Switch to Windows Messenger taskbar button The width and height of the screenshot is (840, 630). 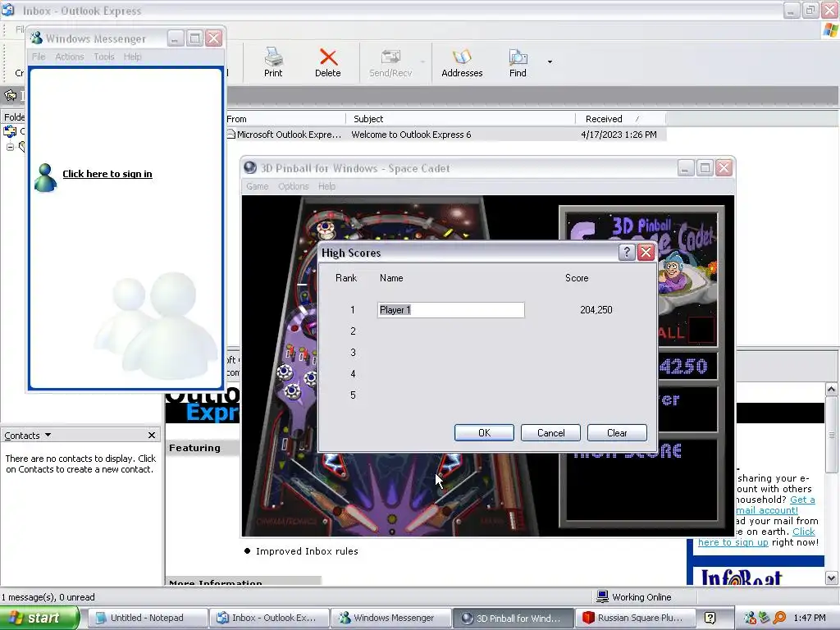coord(390,618)
